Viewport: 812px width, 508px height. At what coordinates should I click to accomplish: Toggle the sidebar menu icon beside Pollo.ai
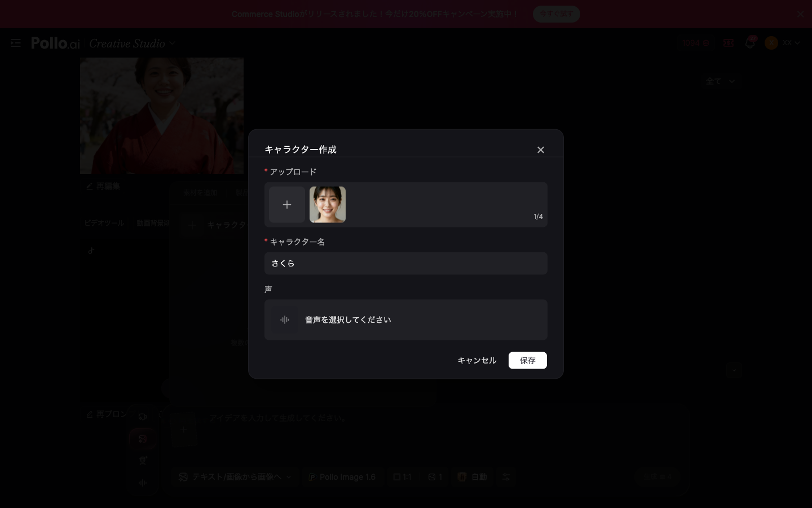coord(16,43)
